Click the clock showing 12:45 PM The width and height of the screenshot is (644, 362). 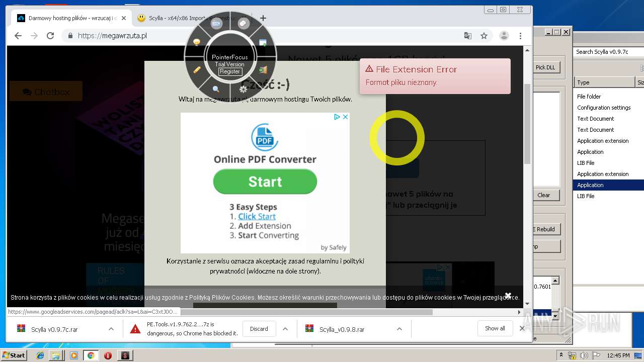pos(618,355)
